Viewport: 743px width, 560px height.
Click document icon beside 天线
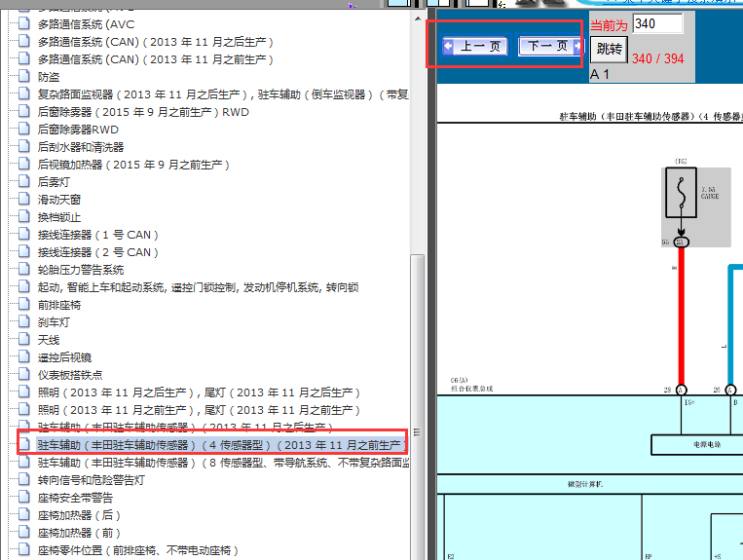click(x=23, y=339)
